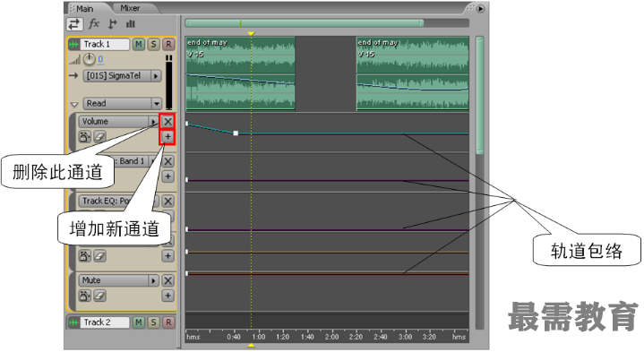Viewport: 644px width, 352px height.
Task: Click the Track 1 volume knob
Action: pyautogui.click(x=90, y=59)
